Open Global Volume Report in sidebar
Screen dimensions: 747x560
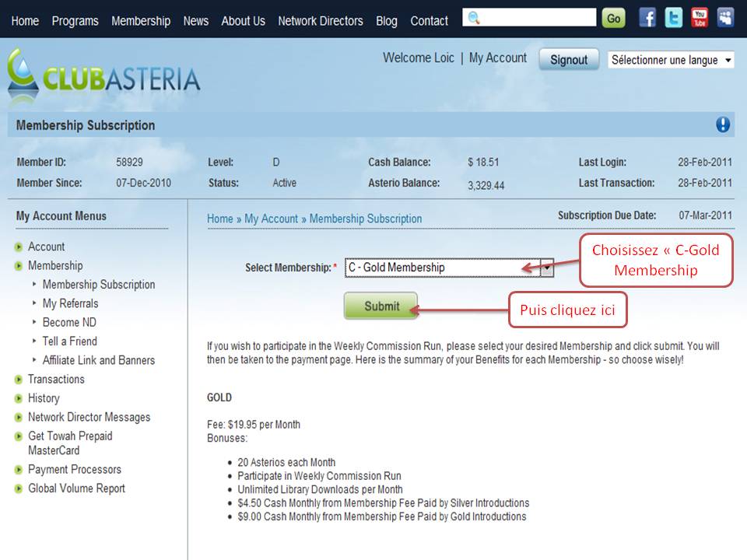[76, 488]
